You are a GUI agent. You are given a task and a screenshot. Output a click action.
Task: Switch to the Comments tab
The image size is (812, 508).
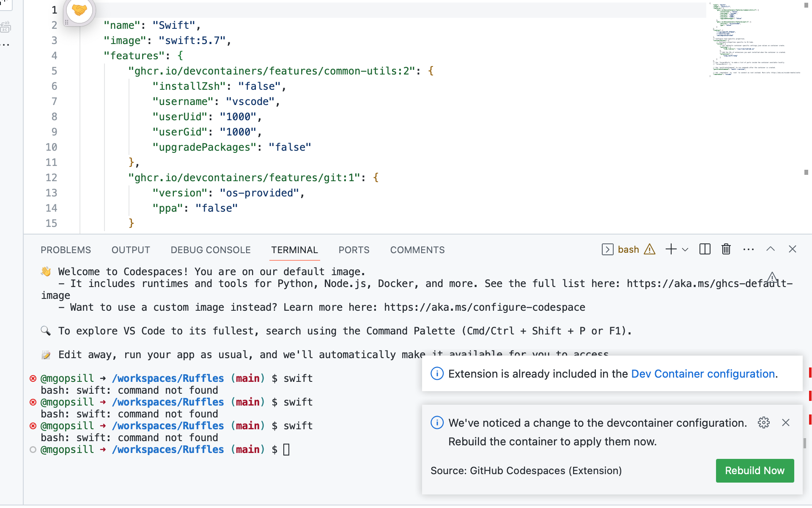click(417, 250)
